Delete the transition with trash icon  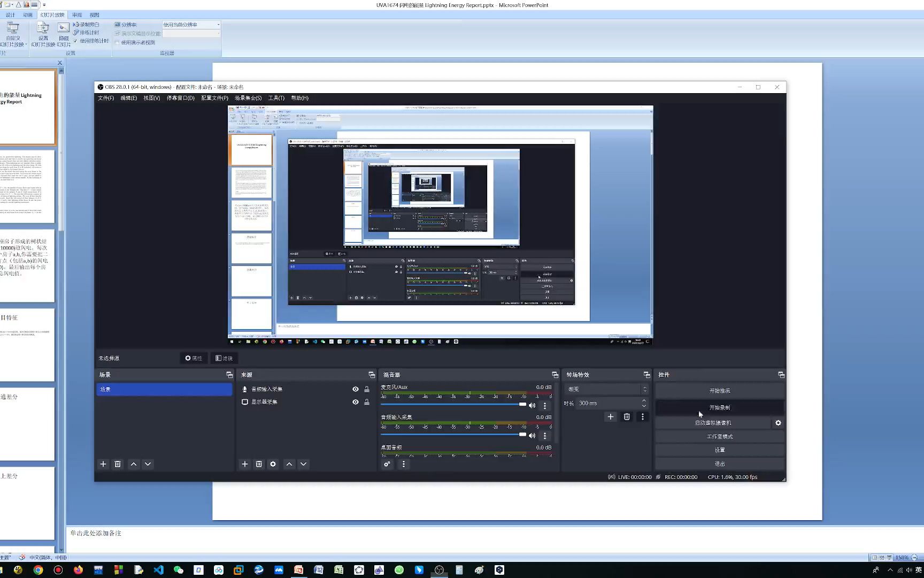[x=627, y=417]
